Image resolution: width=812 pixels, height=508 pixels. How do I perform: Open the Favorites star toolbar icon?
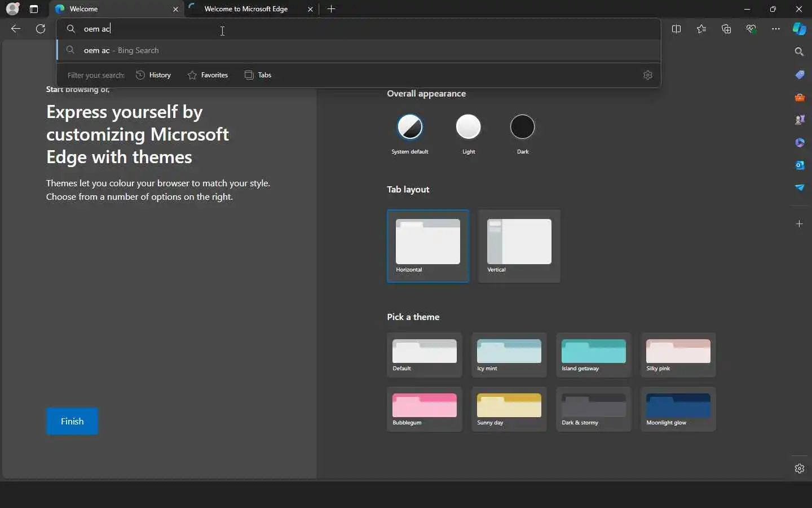[x=701, y=29]
